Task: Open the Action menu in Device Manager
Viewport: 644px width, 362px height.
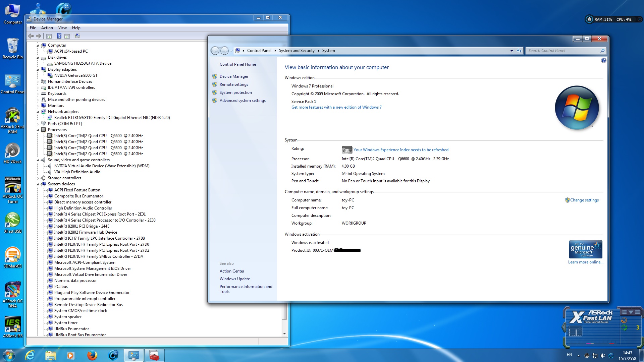Action: tap(47, 28)
